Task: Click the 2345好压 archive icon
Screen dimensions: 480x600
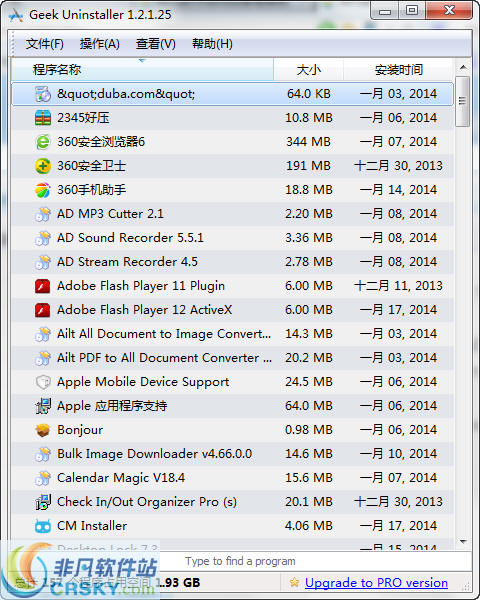Action: (42, 118)
